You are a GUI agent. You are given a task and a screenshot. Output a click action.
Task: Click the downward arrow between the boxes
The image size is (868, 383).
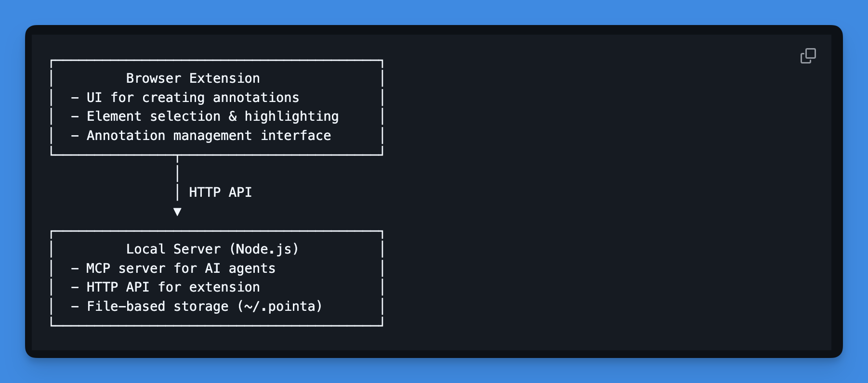click(x=177, y=211)
